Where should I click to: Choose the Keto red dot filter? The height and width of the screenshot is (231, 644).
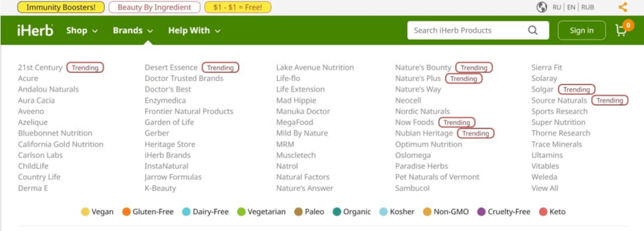pyautogui.click(x=543, y=212)
